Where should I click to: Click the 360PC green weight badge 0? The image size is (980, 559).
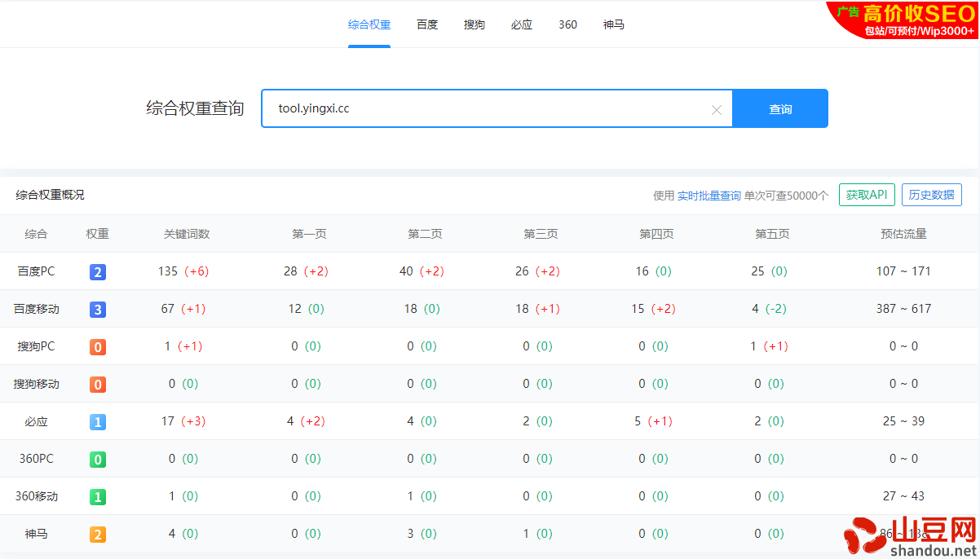pyautogui.click(x=98, y=460)
